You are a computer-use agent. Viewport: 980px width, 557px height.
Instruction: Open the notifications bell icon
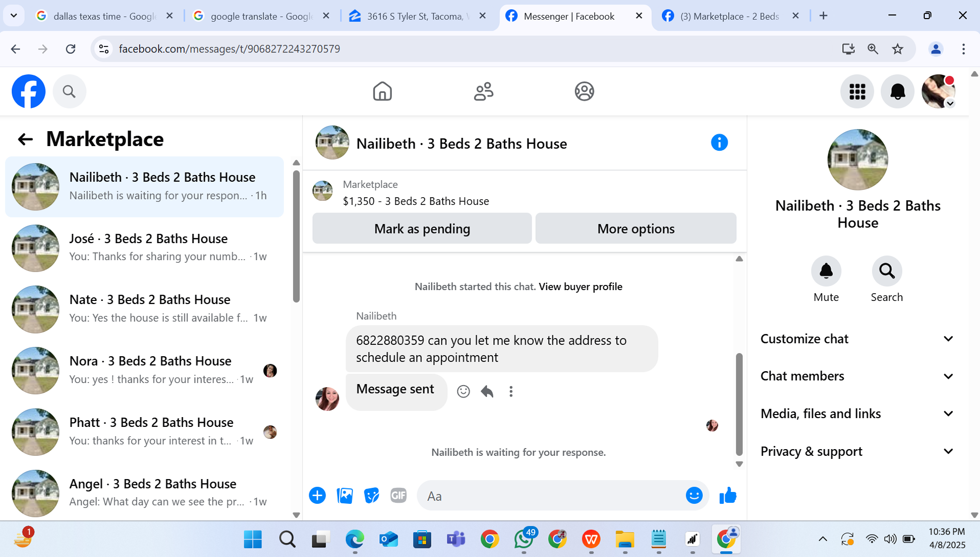(x=897, y=91)
